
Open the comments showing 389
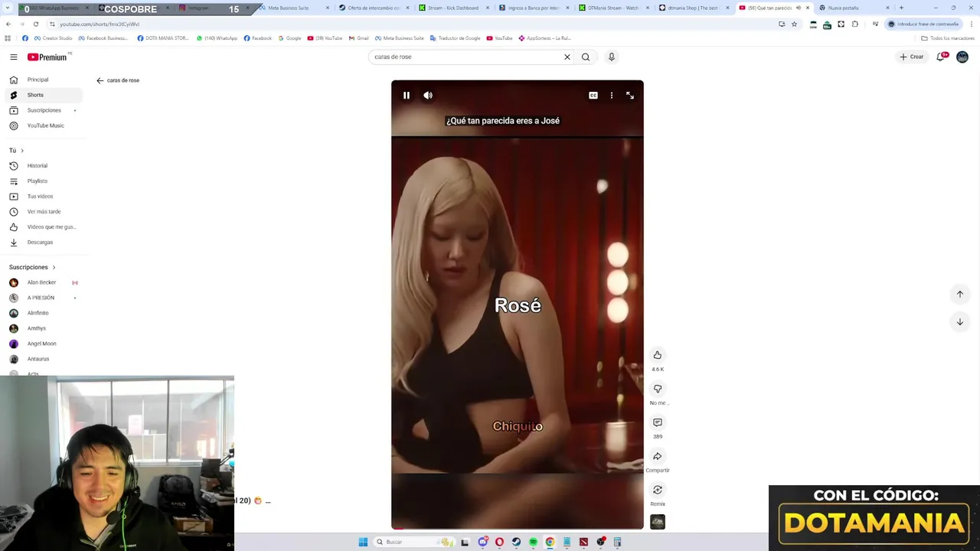click(657, 422)
